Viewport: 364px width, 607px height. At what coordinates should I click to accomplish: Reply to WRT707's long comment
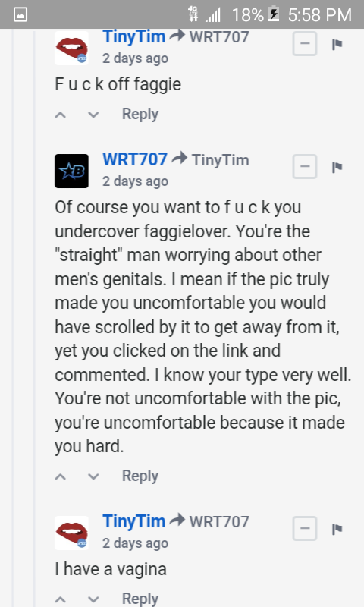[140, 476]
